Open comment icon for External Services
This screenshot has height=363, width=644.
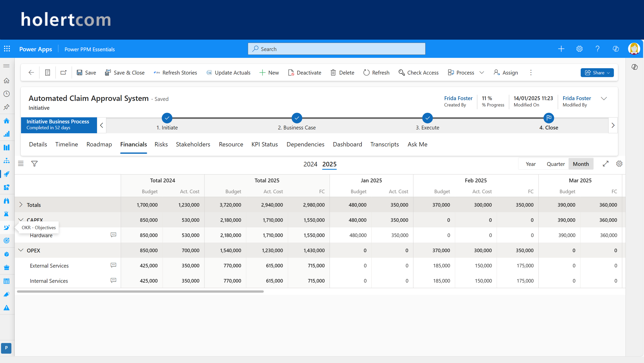[x=113, y=265]
